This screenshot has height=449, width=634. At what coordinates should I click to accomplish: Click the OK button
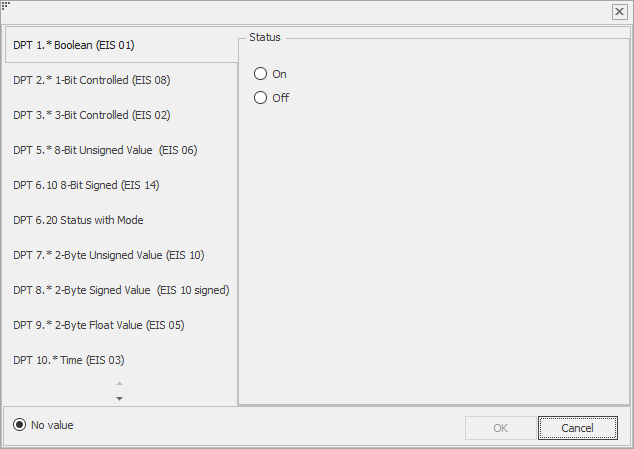point(501,428)
